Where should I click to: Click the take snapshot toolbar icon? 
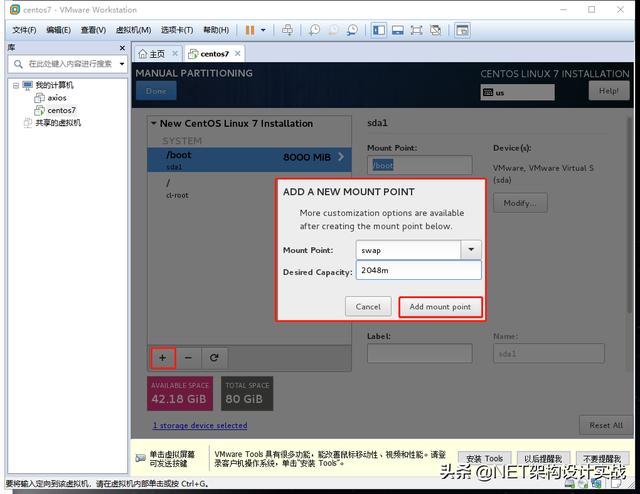pyautogui.click(x=314, y=30)
